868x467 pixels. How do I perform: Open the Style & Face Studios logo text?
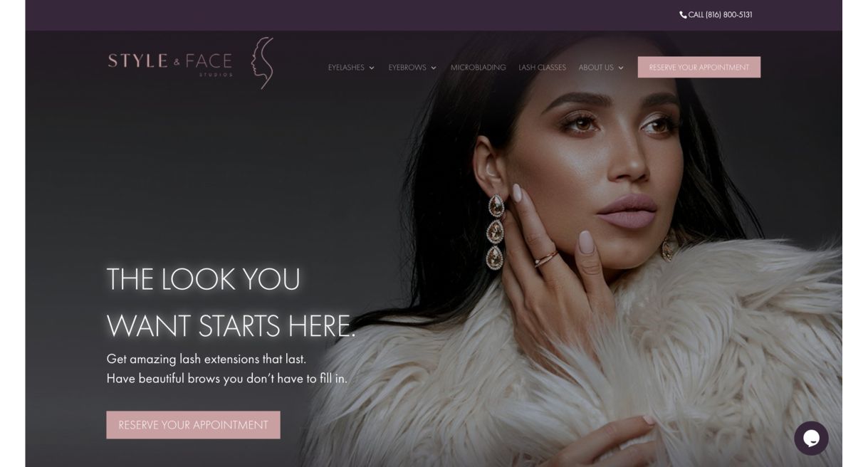[170, 63]
